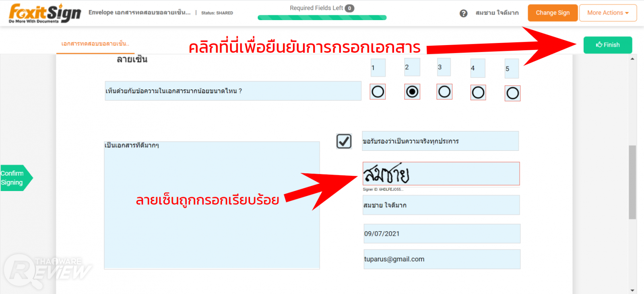
Task: Click the rating number 4 field
Action: pyautogui.click(x=478, y=68)
